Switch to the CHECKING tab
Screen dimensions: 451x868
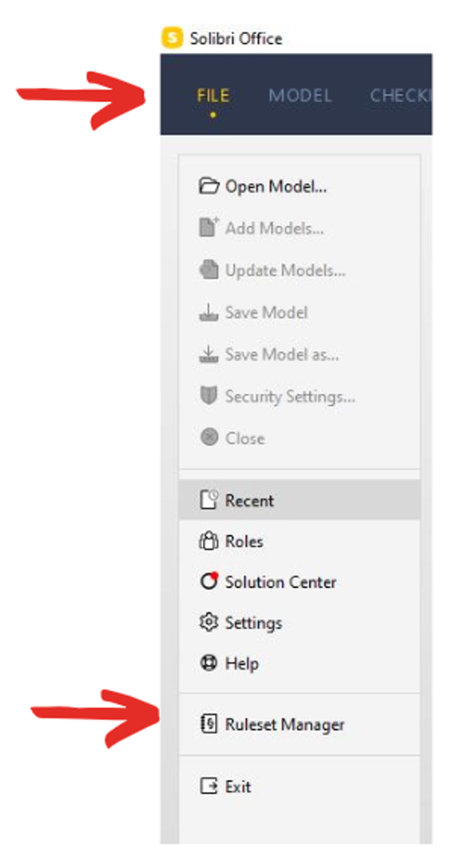[400, 95]
